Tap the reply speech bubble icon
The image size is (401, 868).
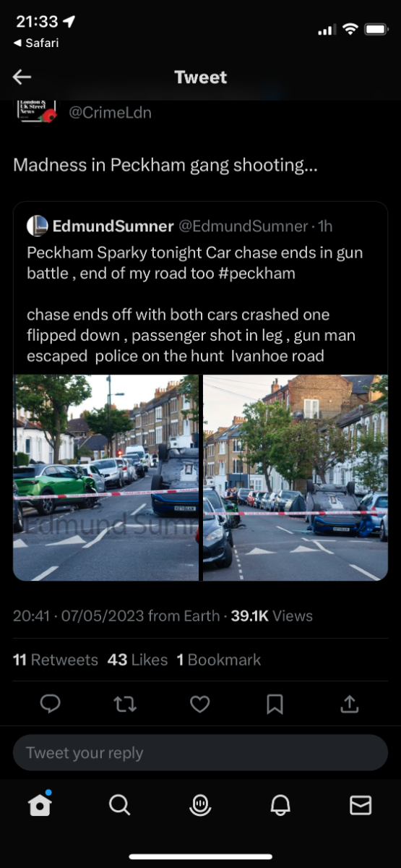(50, 703)
